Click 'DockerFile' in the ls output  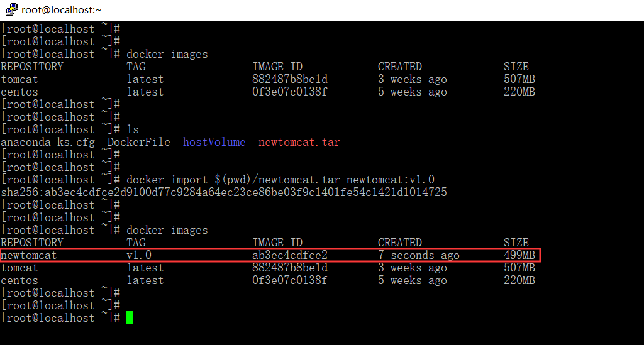pos(139,143)
